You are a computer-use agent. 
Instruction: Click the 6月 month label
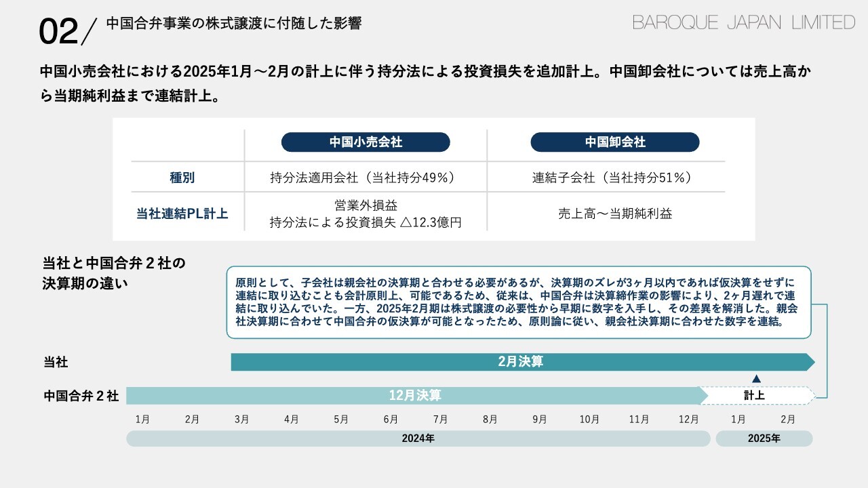(x=391, y=420)
